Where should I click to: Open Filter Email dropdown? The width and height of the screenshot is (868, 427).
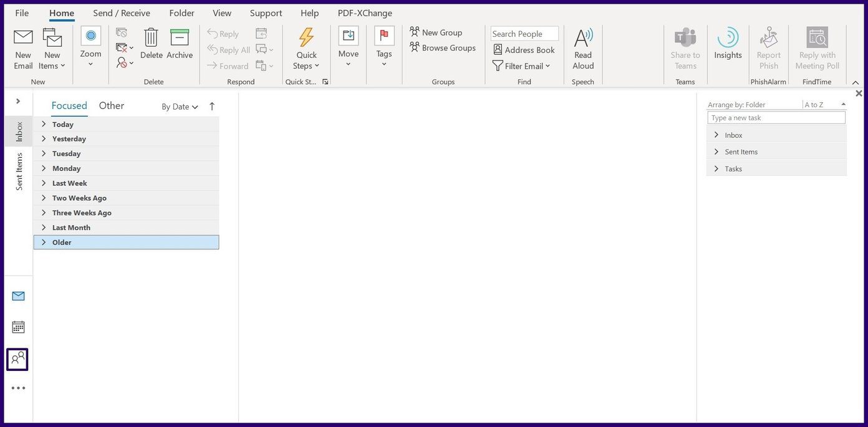point(521,66)
